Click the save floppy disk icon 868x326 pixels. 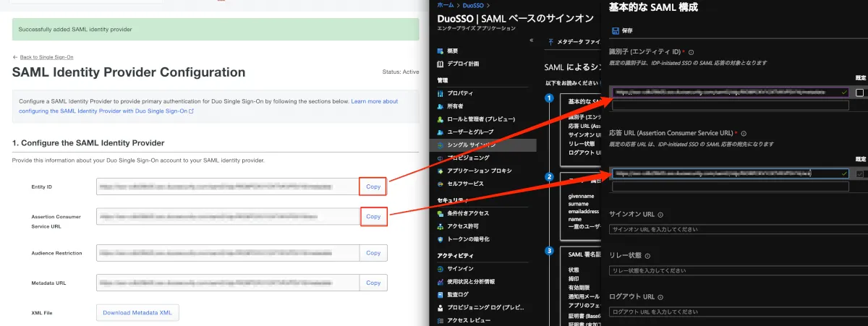coord(615,31)
